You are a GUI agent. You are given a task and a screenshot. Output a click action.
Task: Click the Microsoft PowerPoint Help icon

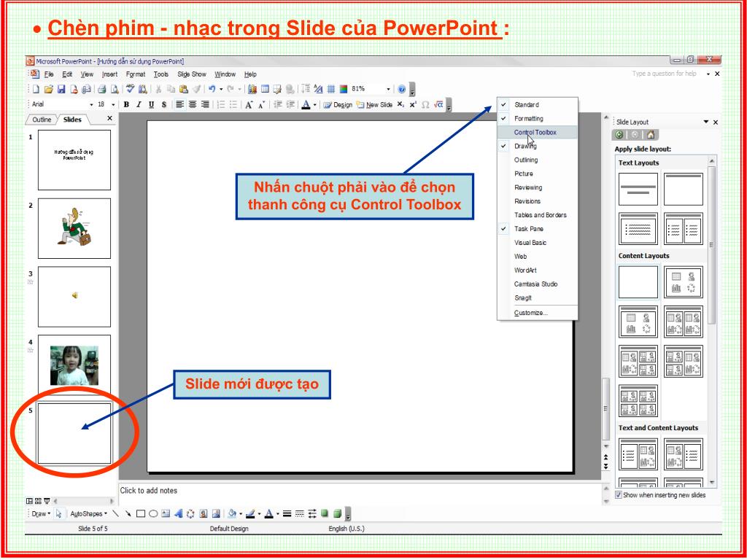tap(402, 89)
